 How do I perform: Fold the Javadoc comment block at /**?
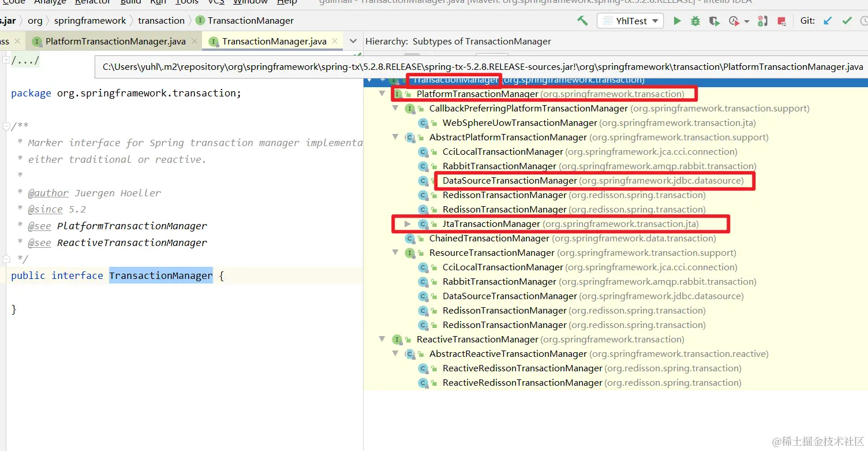tap(6, 126)
